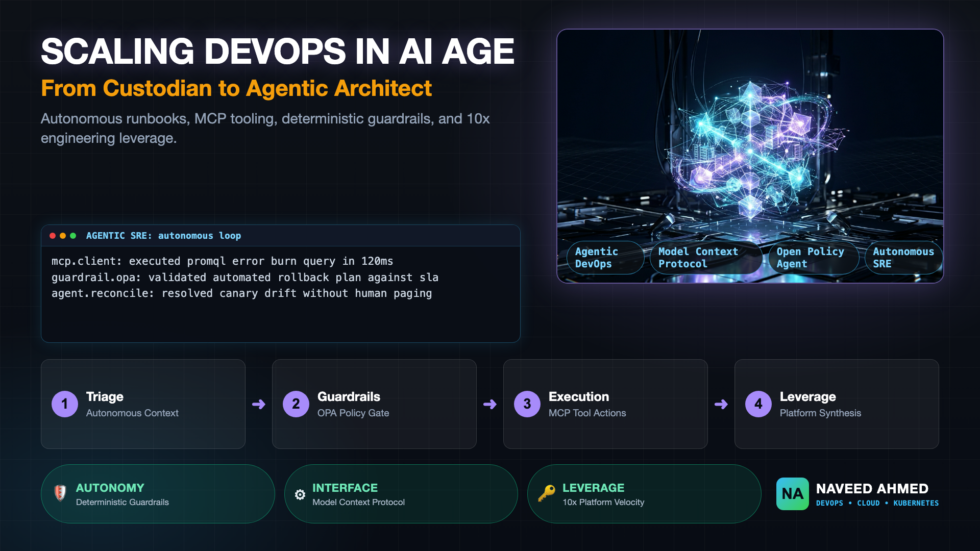Viewport: 980px width, 551px height.
Task: Click the 'Autonomous runbooks, MCP tooling' description
Action: click(x=265, y=128)
